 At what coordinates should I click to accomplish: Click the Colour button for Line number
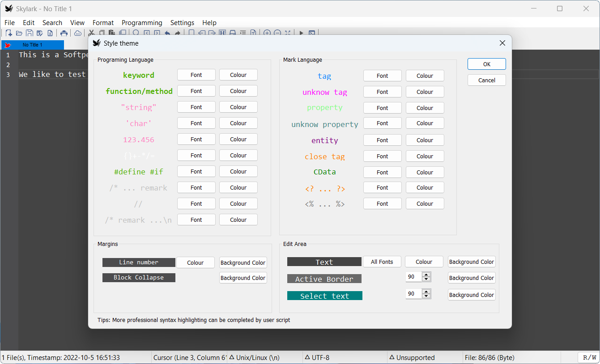coord(196,262)
